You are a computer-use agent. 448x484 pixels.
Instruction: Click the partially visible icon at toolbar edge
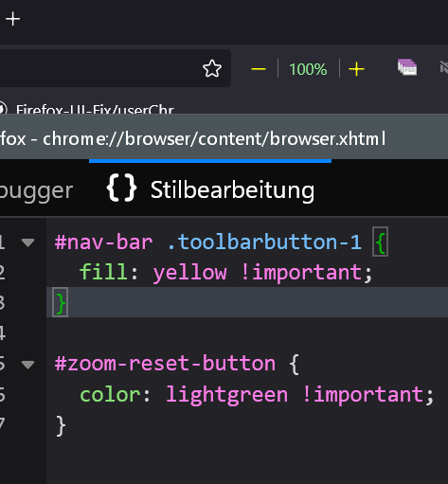pos(444,67)
